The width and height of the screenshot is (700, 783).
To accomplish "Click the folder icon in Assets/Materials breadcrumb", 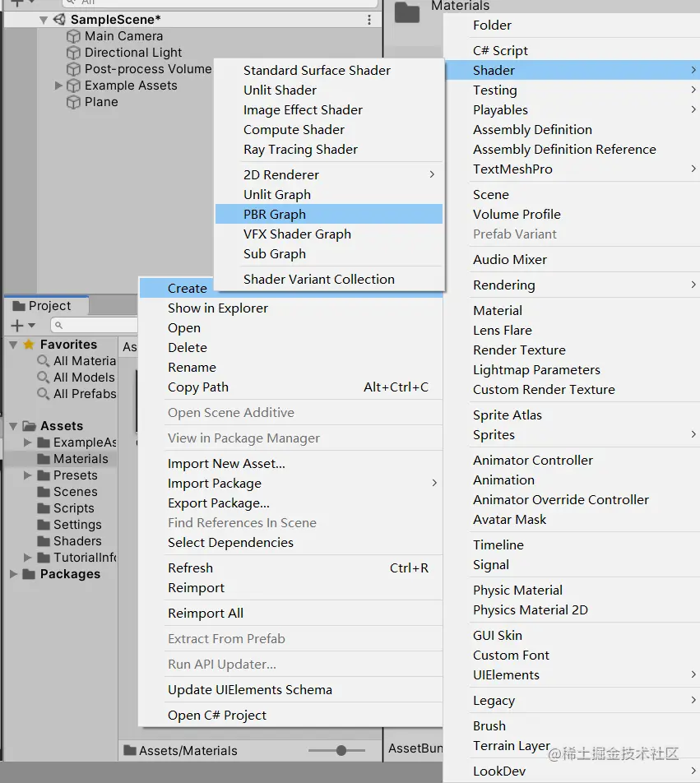I will tap(130, 750).
